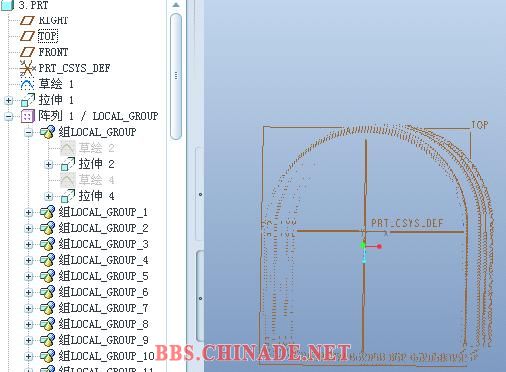Click the 3.PRT part icon
This screenshot has width=506, height=372.
8,5
